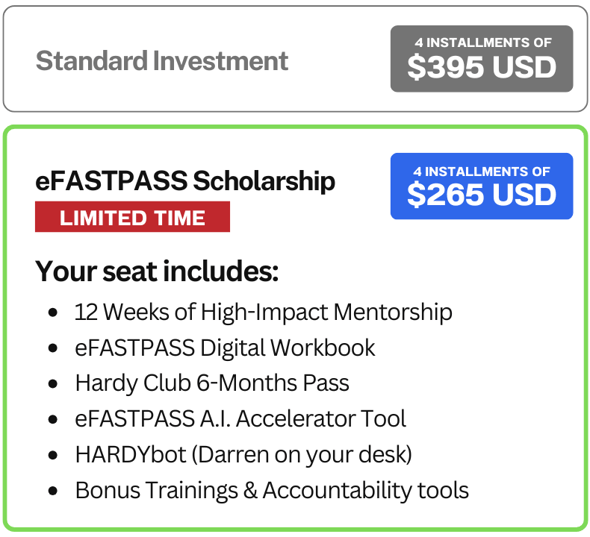Click the blue $265 USD installments button
The height and width of the screenshot is (537, 590).
click(482, 186)
